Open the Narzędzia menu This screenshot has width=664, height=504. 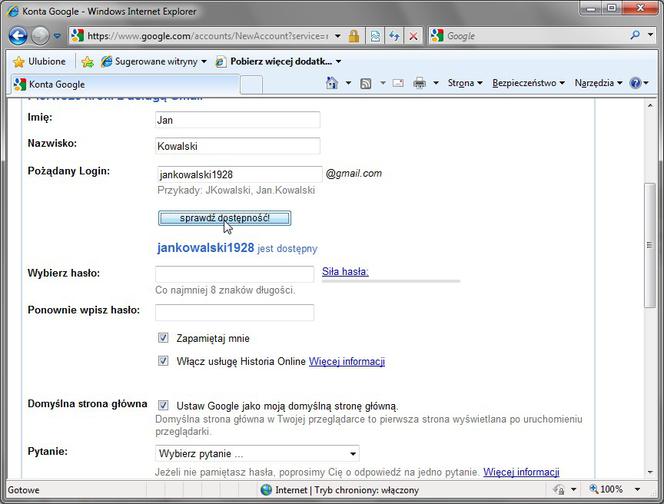tap(598, 83)
